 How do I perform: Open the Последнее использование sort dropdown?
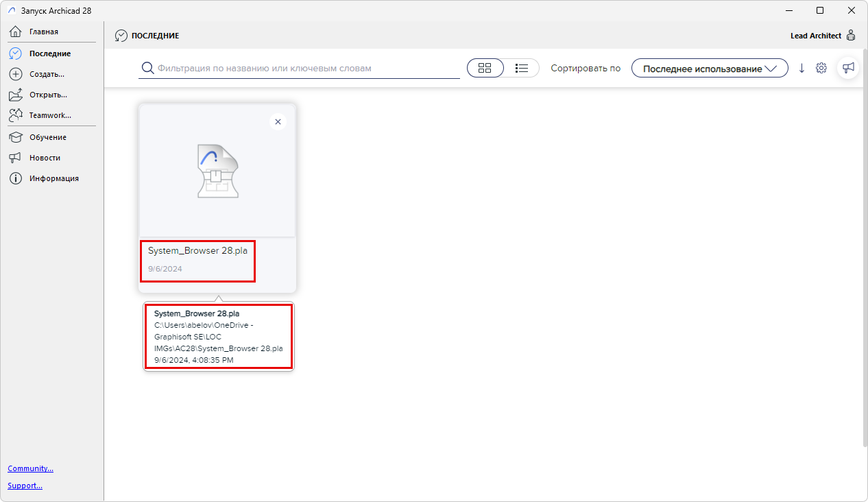point(710,69)
